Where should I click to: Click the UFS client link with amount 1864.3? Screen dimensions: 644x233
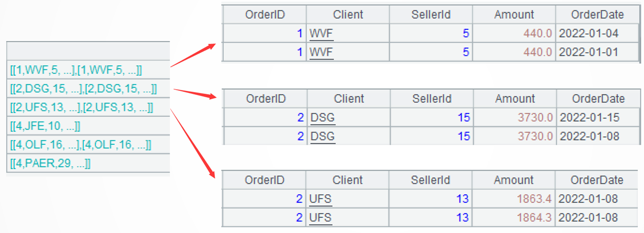coord(321,217)
